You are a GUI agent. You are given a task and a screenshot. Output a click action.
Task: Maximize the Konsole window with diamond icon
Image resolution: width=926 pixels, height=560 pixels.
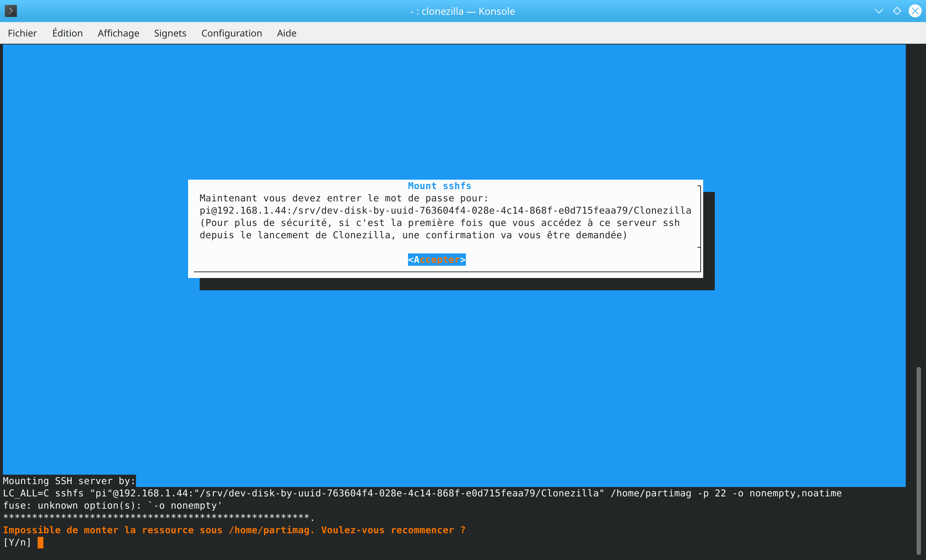click(897, 11)
